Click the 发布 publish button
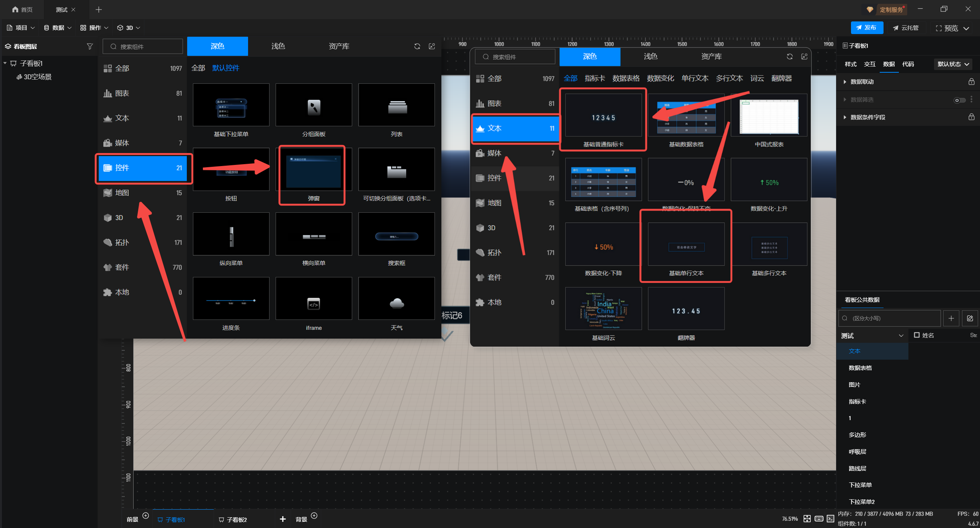980x528 pixels. [x=867, y=28]
